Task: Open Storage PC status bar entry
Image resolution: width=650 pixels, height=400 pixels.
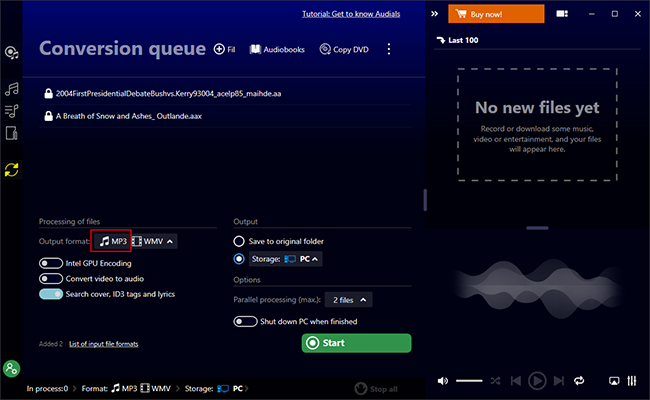Action: [x=213, y=388]
